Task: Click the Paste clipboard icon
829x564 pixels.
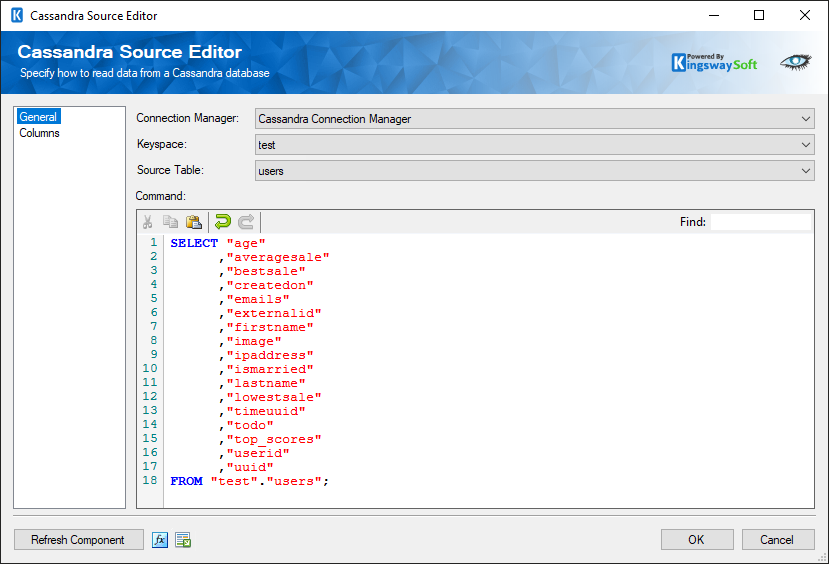Action: pyautogui.click(x=194, y=222)
